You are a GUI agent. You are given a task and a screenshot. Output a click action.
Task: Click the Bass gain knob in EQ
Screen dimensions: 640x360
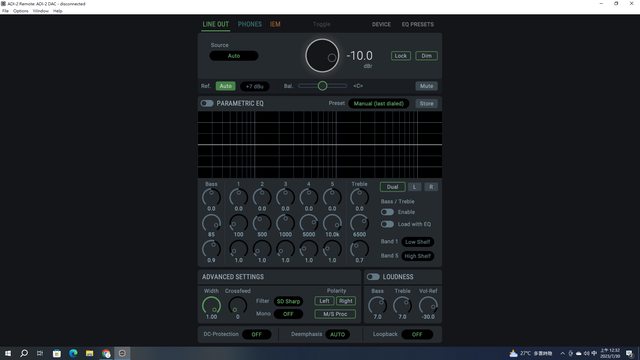click(211, 197)
